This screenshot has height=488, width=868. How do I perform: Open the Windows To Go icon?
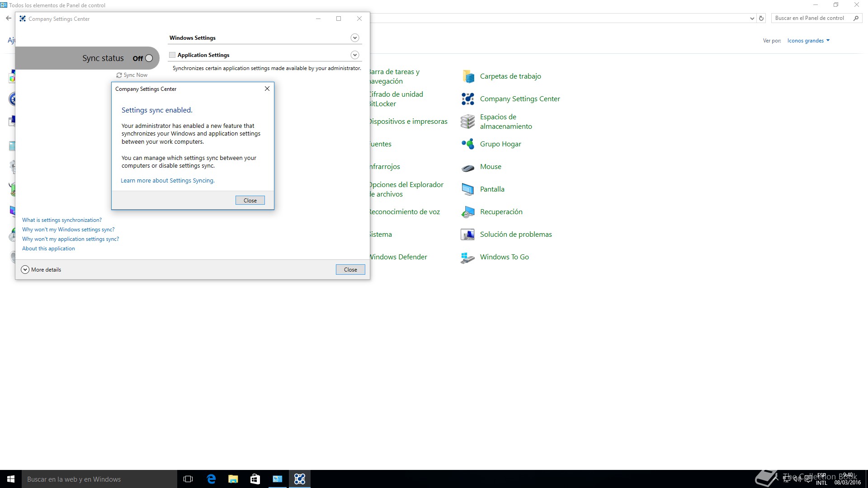[468, 258]
